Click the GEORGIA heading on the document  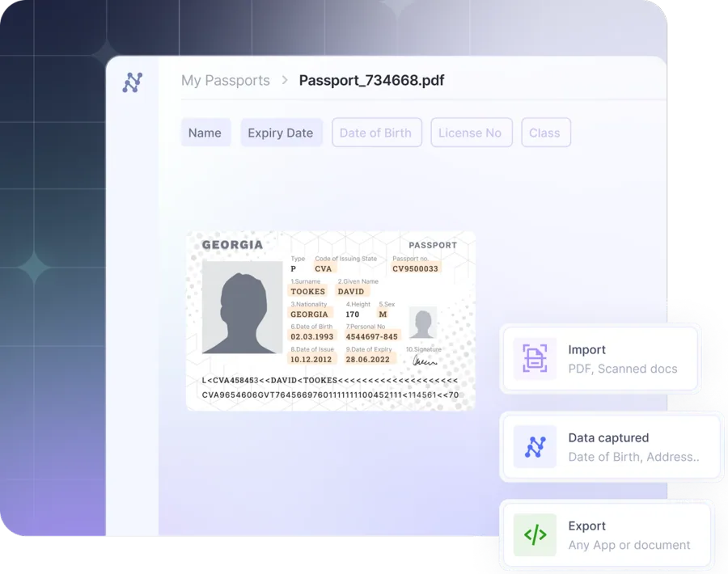click(232, 244)
